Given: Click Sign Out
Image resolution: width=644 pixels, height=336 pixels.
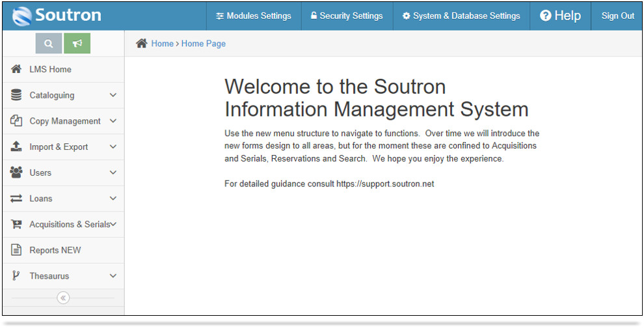Looking at the screenshot, I should tap(618, 16).
